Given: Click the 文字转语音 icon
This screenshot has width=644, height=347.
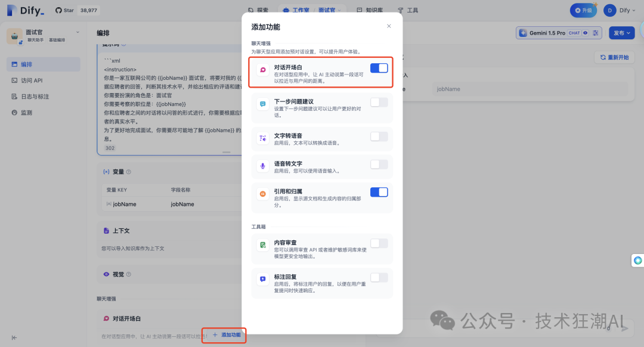Looking at the screenshot, I should (263, 138).
